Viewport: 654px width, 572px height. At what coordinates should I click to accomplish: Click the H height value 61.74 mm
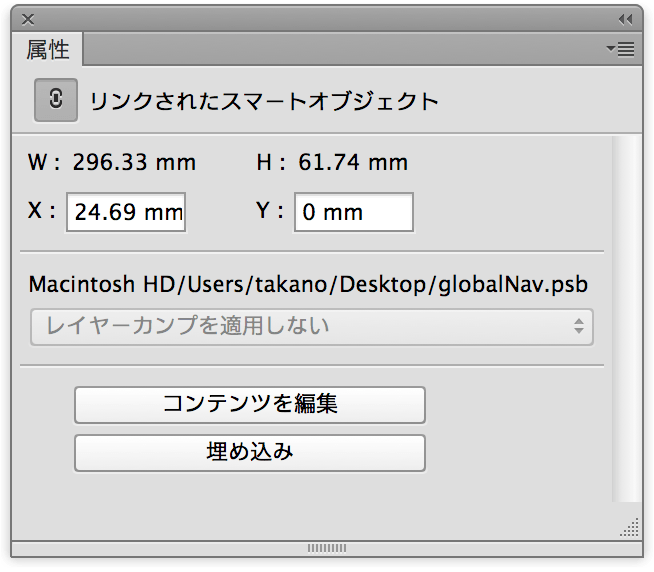click(353, 162)
